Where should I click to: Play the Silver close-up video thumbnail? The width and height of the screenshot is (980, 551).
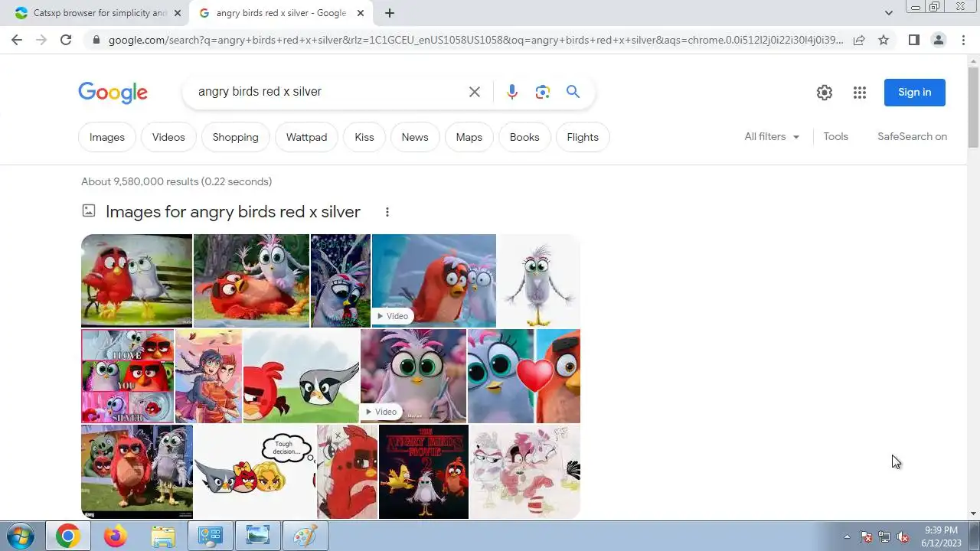click(413, 376)
